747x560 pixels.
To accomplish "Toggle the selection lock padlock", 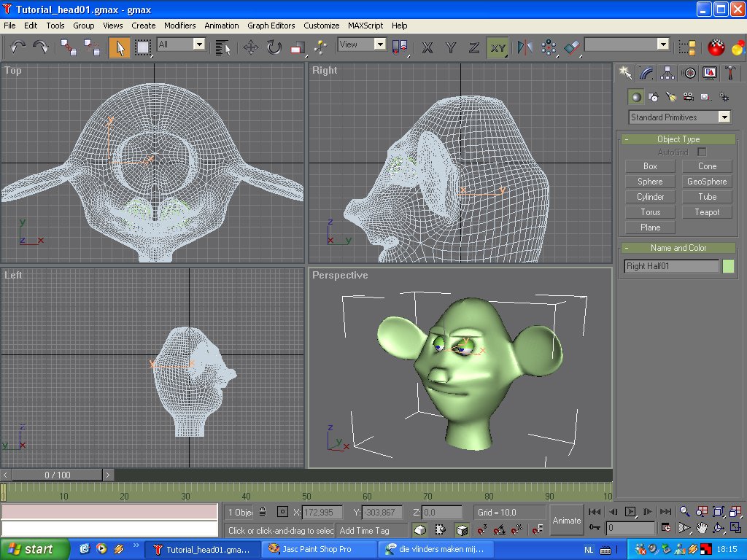I will point(263,512).
